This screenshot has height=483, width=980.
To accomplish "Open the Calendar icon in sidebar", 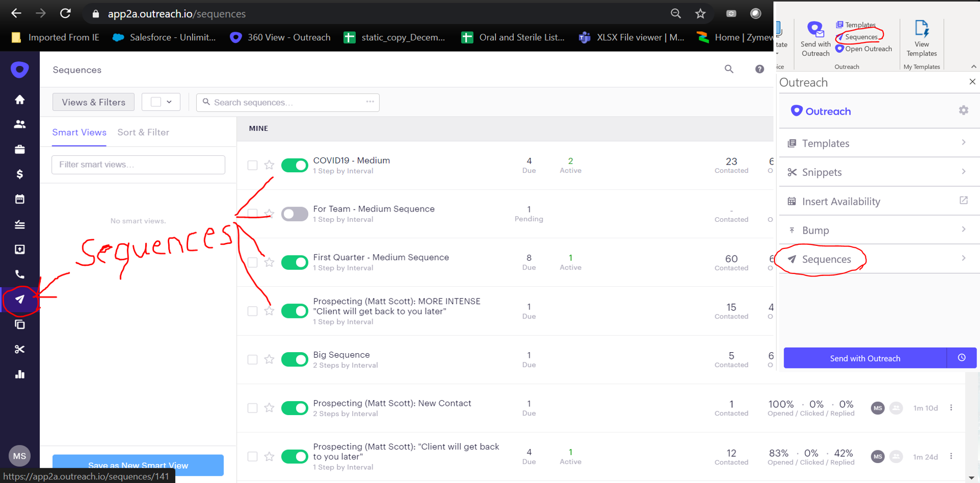I will click(19, 199).
